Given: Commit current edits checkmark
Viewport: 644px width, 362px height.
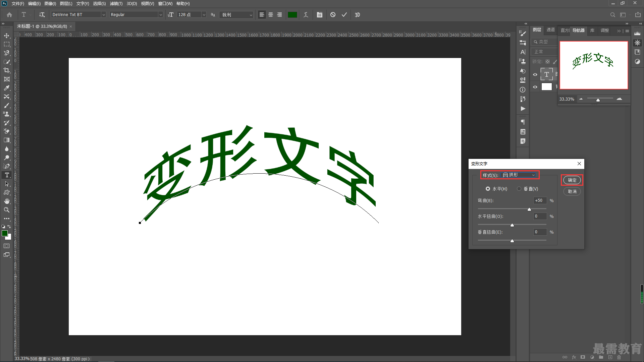Looking at the screenshot, I should (344, 15).
